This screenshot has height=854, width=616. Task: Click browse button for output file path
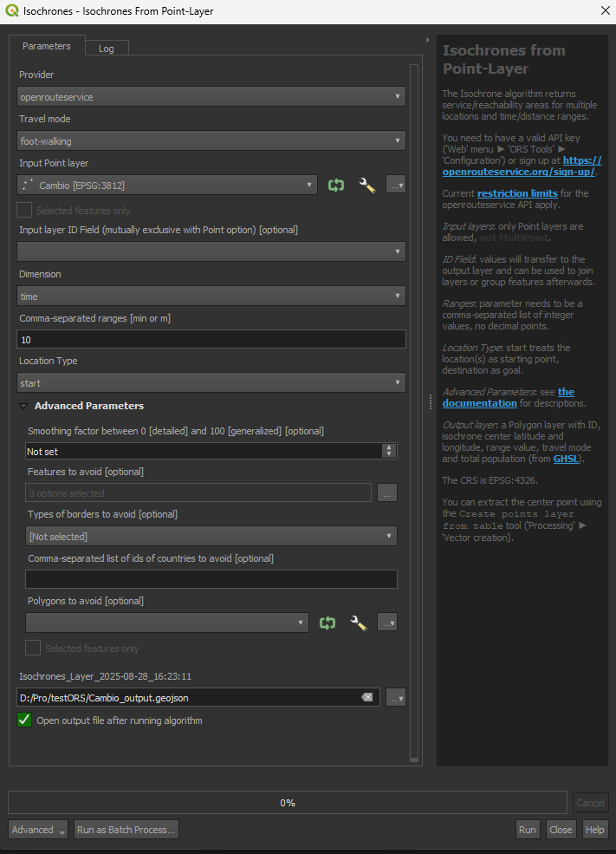coord(395,697)
